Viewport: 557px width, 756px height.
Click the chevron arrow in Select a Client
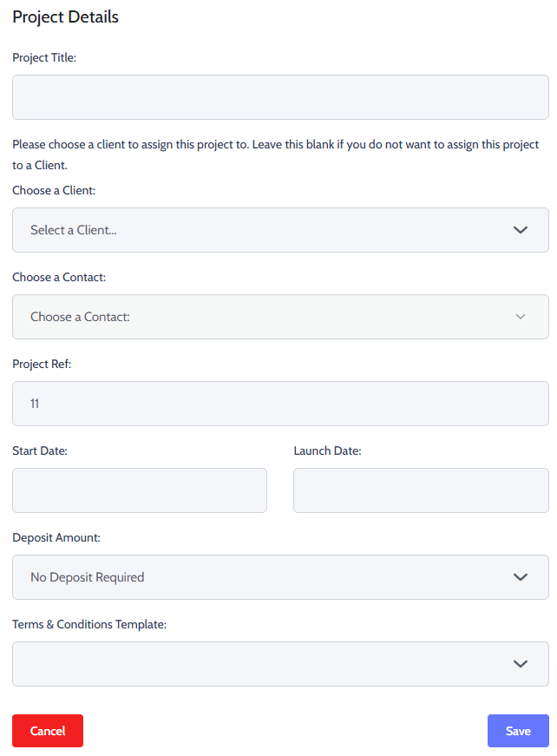pyautogui.click(x=521, y=230)
